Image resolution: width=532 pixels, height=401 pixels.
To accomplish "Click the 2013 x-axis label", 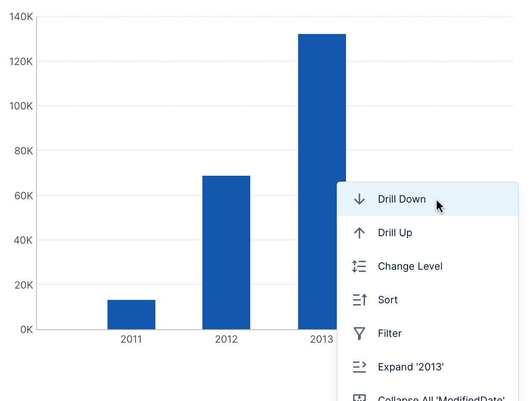I will pos(322,339).
